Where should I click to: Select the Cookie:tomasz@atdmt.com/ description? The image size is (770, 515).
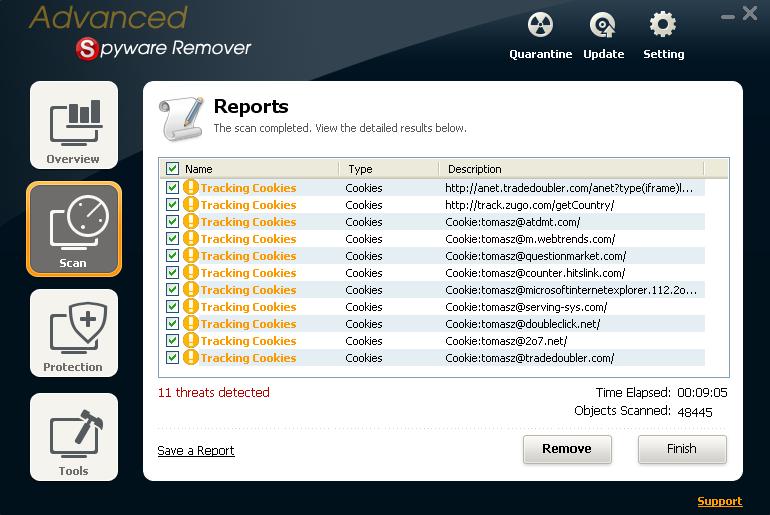coord(513,222)
